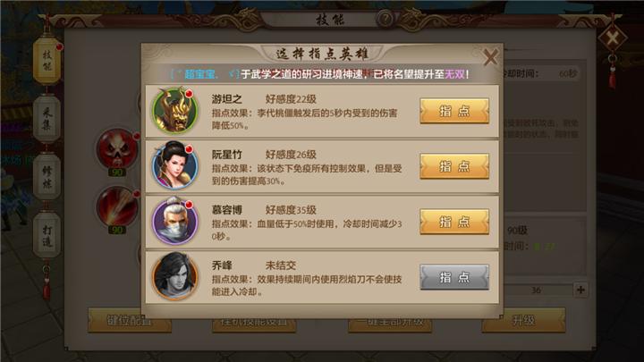The height and width of the screenshot is (362, 644).
Task: Increase value with plus button
Action: click(580, 290)
